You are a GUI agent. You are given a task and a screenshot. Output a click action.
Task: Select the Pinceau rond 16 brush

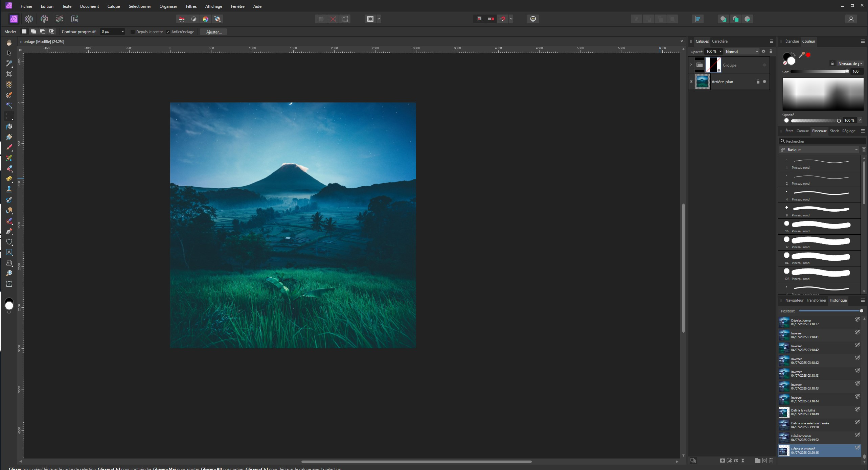tap(819, 227)
